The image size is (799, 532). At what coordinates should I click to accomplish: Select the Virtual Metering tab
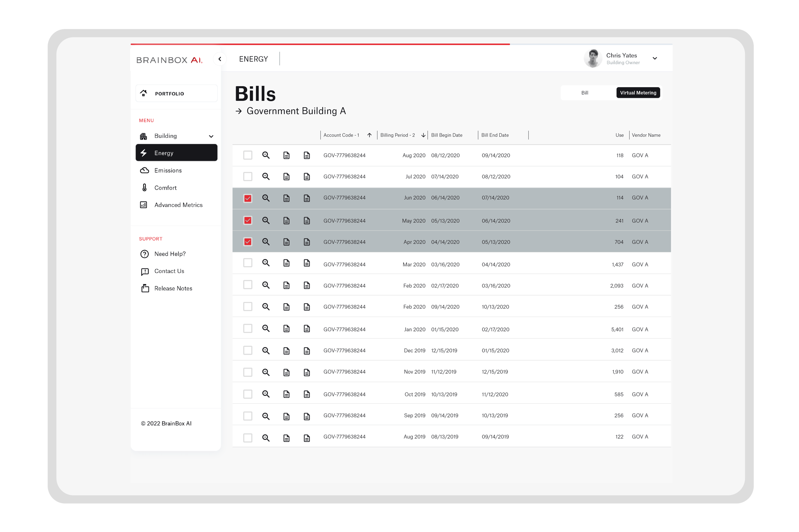coord(638,93)
